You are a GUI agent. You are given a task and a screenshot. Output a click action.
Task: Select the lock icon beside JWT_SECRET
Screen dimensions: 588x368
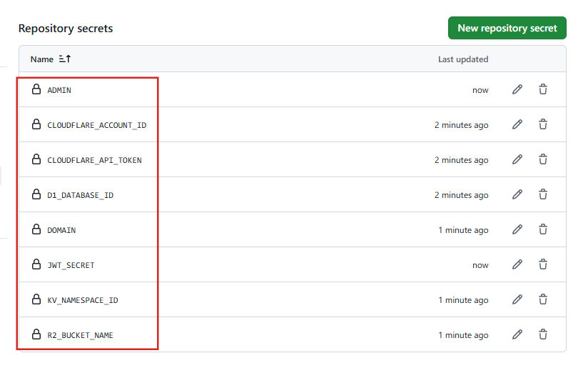pos(36,264)
